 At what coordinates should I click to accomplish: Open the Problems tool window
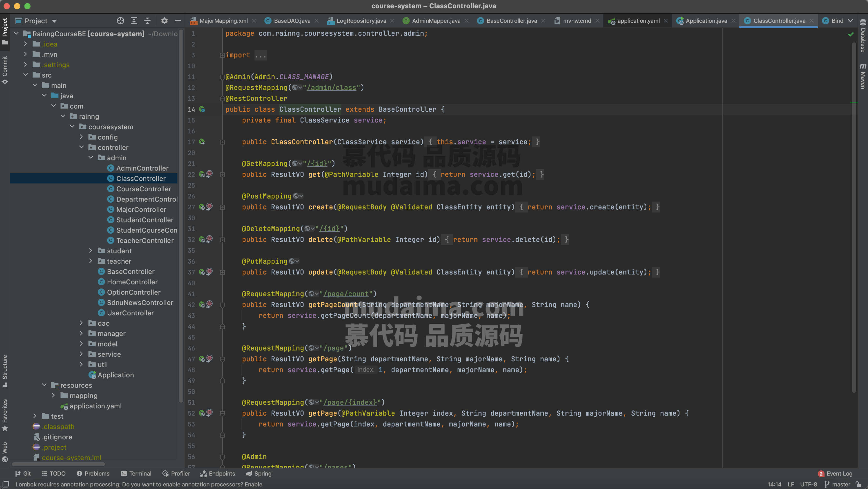(93, 473)
